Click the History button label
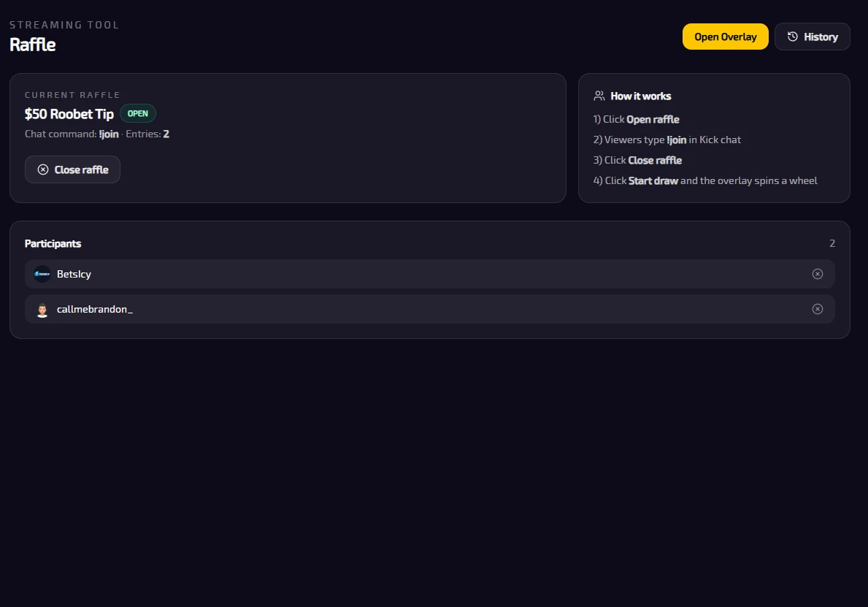 tap(821, 37)
